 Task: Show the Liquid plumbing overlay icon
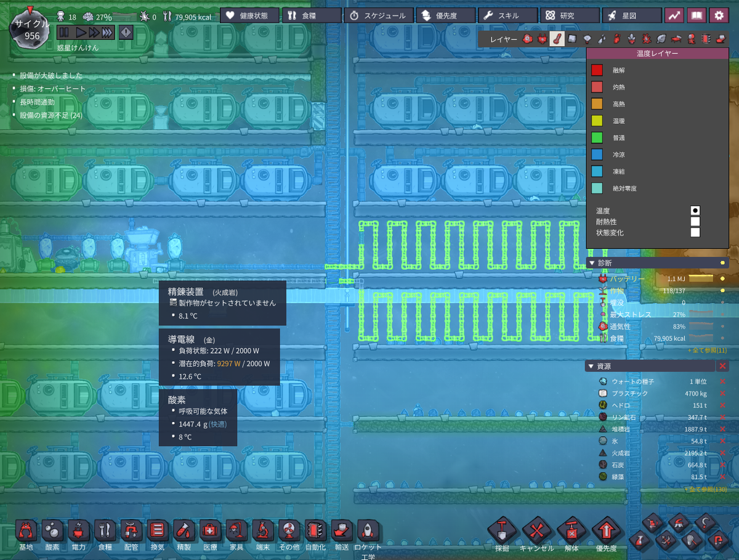pos(602,39)
